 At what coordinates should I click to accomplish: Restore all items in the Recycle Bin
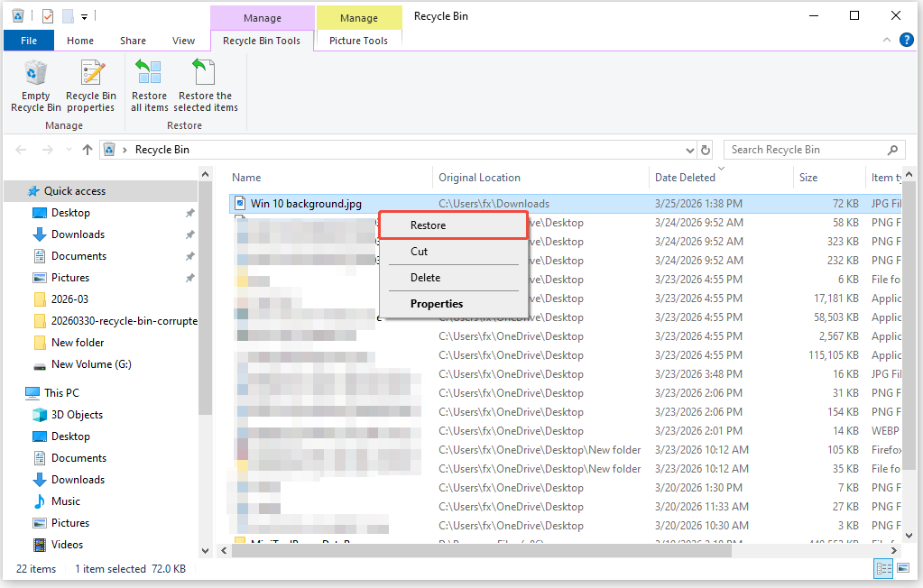[148, 85]
